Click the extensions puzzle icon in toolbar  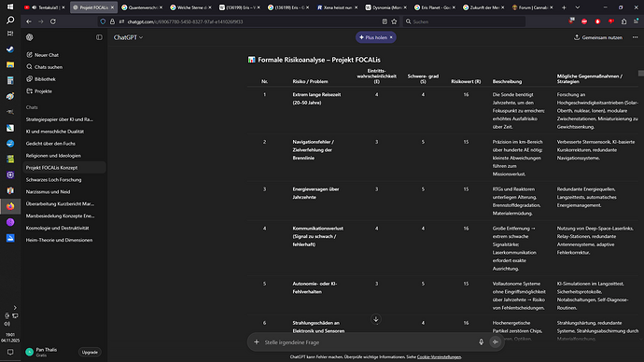coord(623,21)
